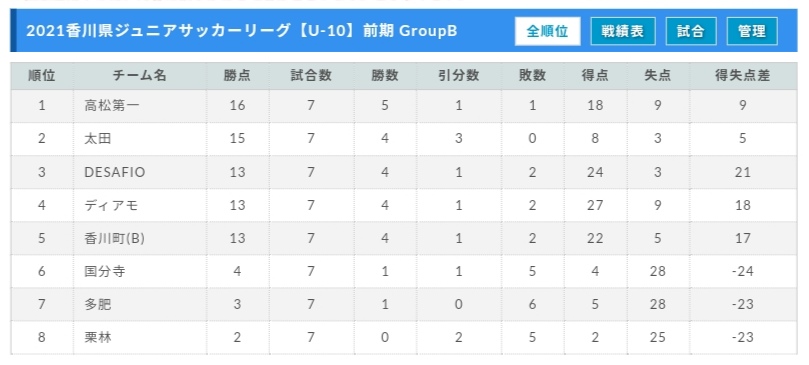Click the league title 2021香川県ジュニアサッカーリーグ
809x365 pixels.
[158, 31]
